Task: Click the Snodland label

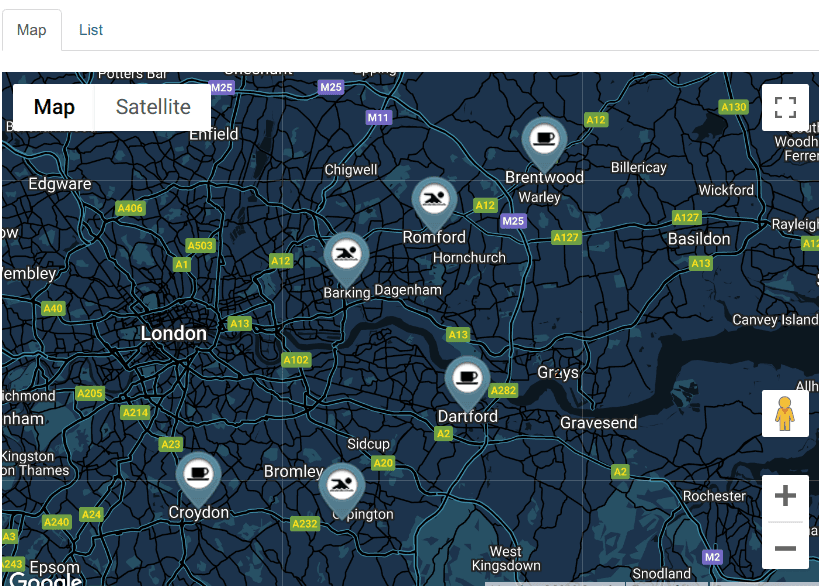Action: 661,573
